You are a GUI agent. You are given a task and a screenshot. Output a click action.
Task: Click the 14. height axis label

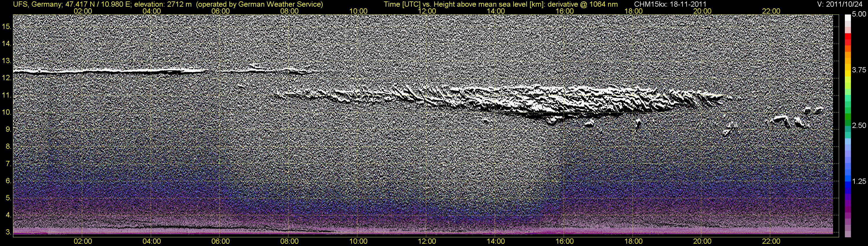tap(7, 43)
